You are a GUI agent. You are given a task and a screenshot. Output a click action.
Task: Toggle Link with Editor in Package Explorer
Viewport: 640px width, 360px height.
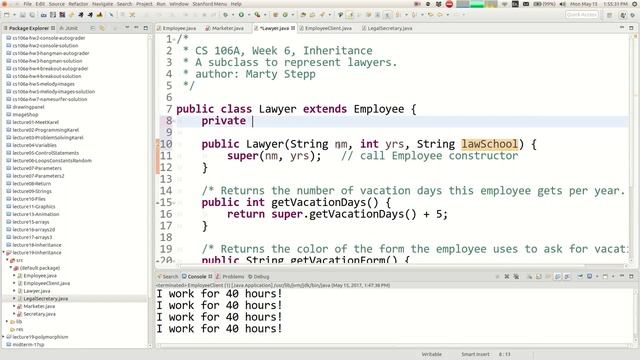[x=102, y=28]
